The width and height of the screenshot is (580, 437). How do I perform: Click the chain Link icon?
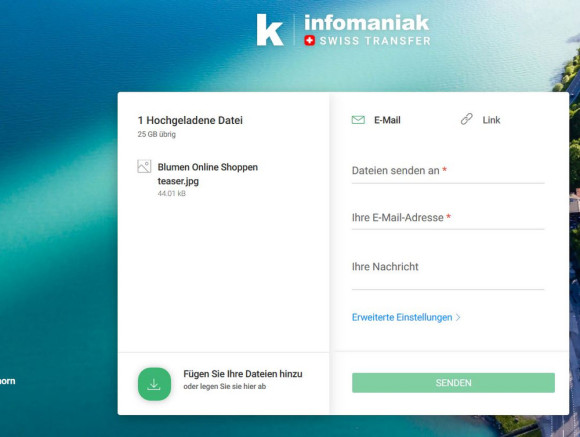click(x=466, y=119)
